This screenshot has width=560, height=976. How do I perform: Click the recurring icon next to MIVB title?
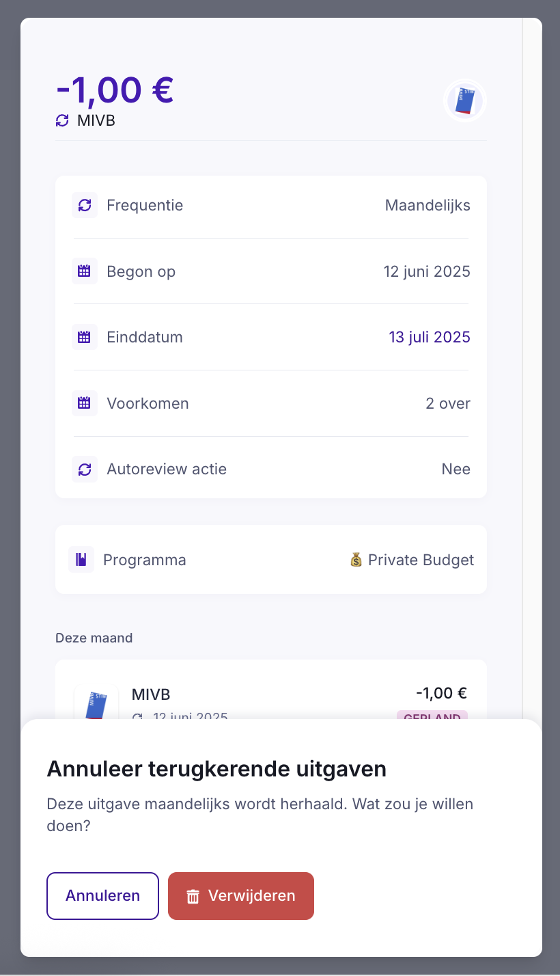(62, 121)
